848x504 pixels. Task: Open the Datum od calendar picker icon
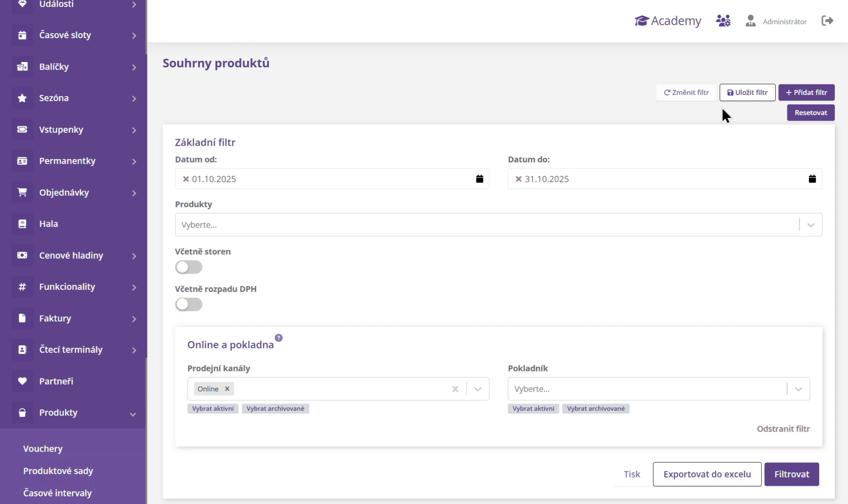click(479, 179)
